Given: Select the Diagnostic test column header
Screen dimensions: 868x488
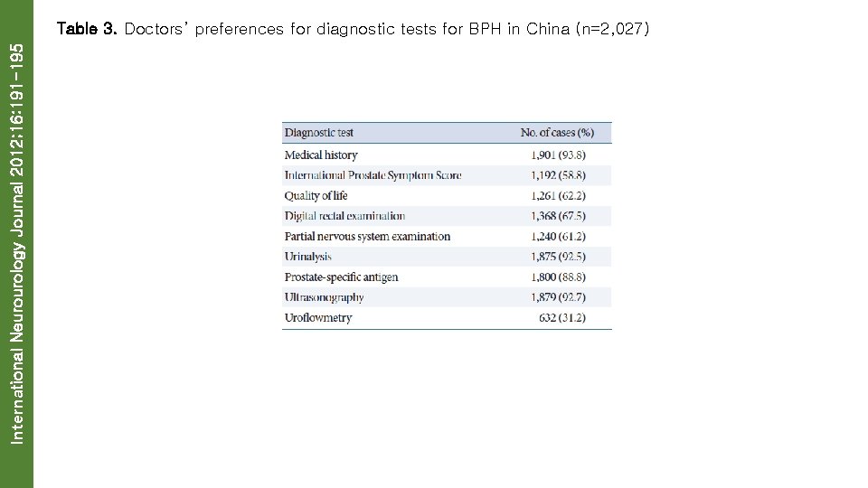Looking at the screenshot, I should tap(319, 133).
